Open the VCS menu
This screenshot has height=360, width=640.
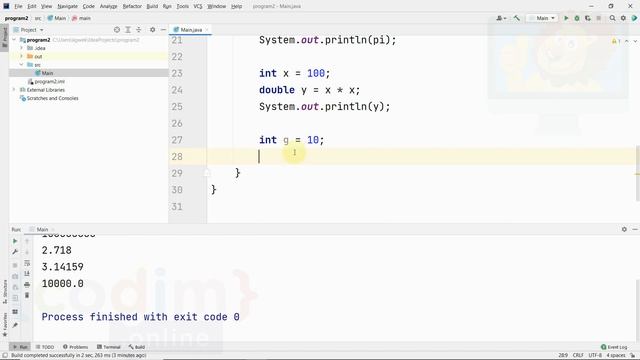click(x=198, y=6)
